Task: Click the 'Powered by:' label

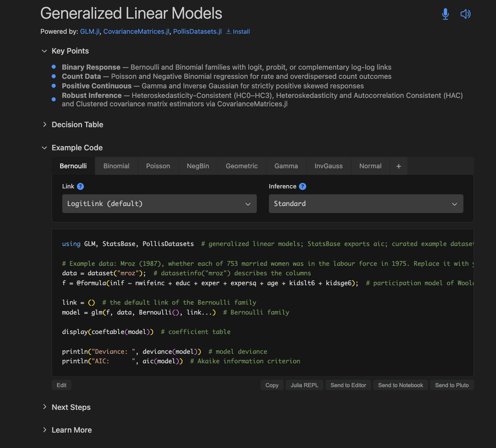Action: (59, 32)
